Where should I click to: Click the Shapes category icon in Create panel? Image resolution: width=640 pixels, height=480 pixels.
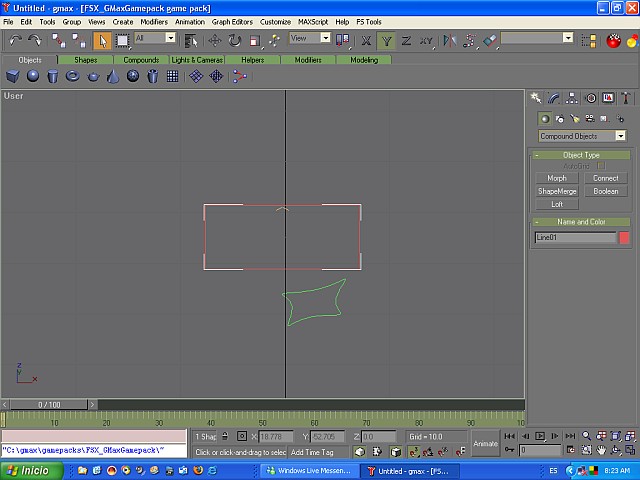click(x=559, y=119)
